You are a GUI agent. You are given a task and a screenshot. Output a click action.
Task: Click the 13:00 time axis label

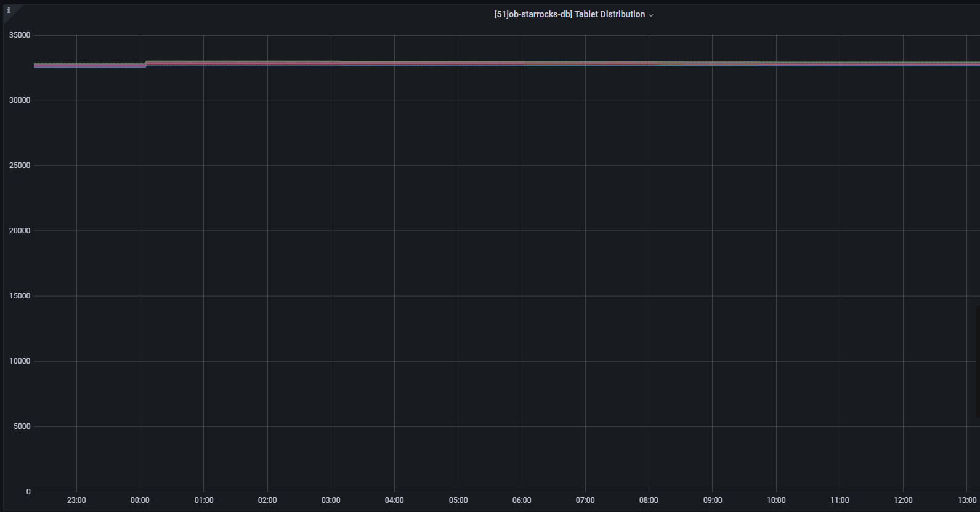[966, 500]
